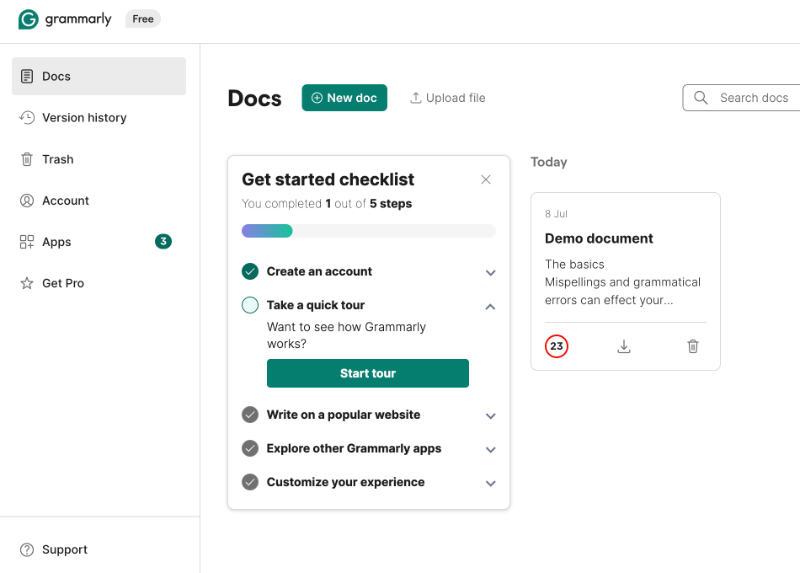
Task: Click the '8 Jul' date text
Action: pos(556,214)
